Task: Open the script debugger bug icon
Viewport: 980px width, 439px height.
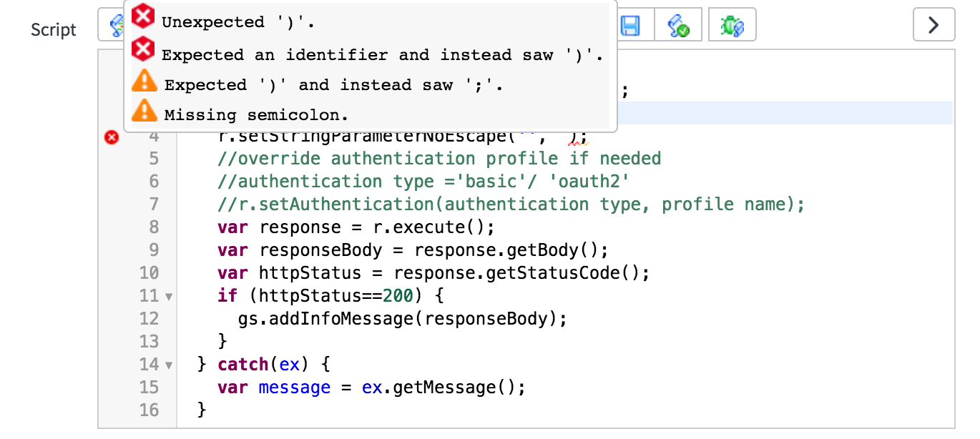Action: [732, 26]
